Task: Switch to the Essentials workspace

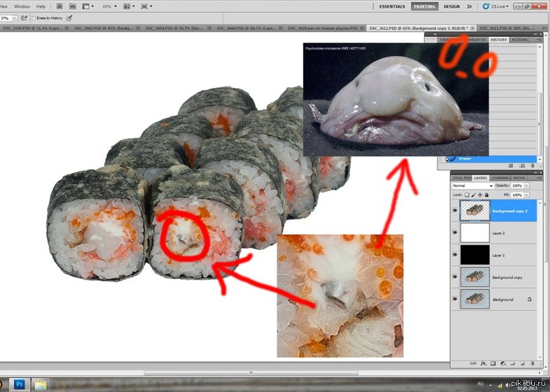Action: tap(392, 5)
